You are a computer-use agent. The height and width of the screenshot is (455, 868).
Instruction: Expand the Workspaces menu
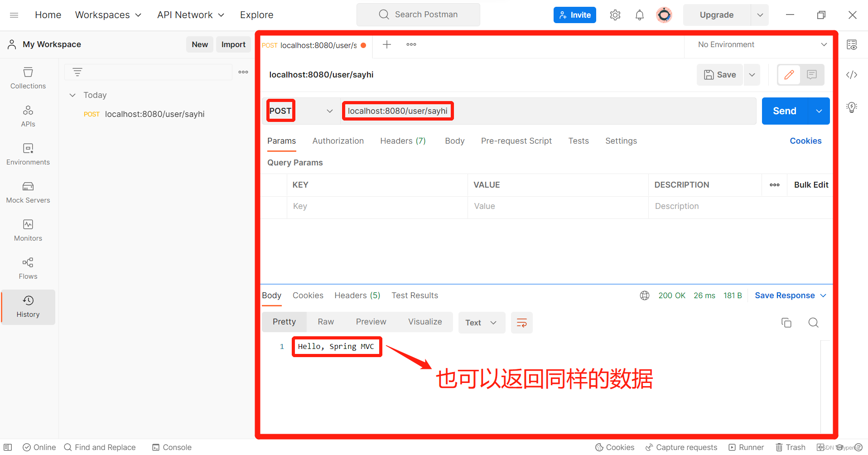click(108, 15)
